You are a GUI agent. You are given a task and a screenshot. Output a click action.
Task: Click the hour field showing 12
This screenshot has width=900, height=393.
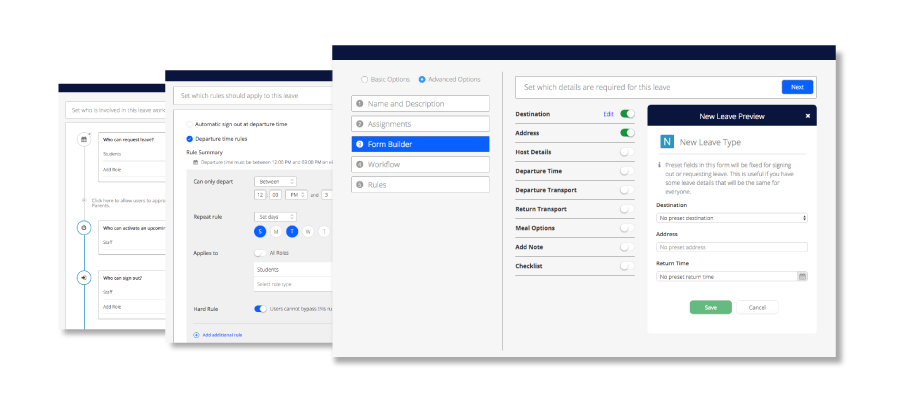pos(261,195)
